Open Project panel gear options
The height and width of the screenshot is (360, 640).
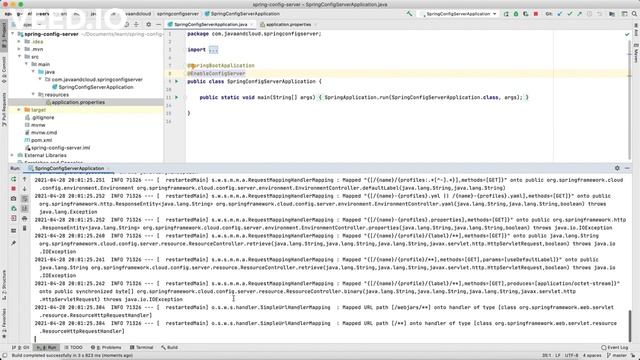(149, 24)
